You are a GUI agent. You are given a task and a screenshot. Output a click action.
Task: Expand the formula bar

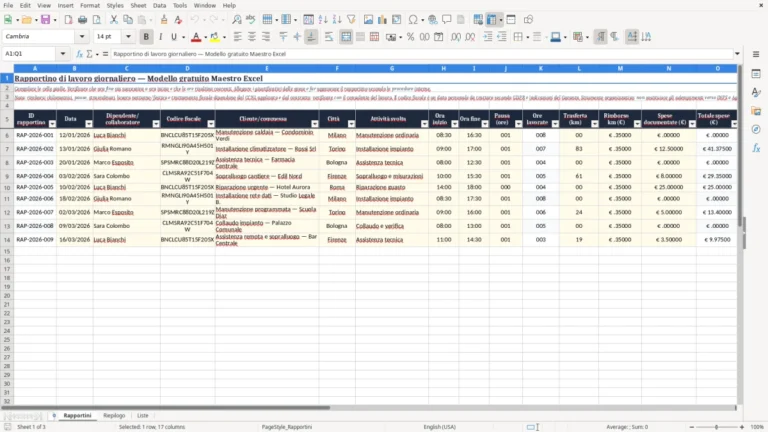click(x=737, y=54)
